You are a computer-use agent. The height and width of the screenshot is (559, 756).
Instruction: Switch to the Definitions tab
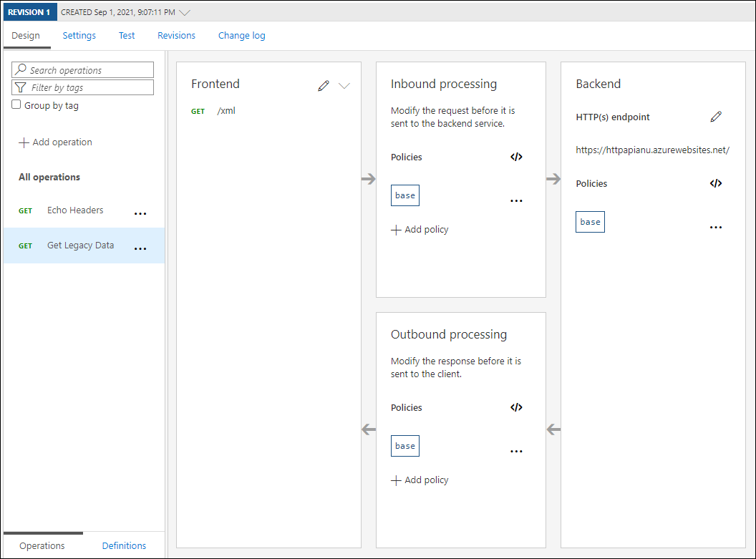pyautogui.click(x=124, y=545)
